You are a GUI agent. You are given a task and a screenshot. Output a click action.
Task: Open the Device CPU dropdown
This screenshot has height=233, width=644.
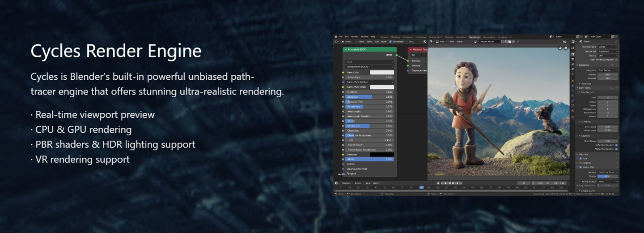[608, 56]
